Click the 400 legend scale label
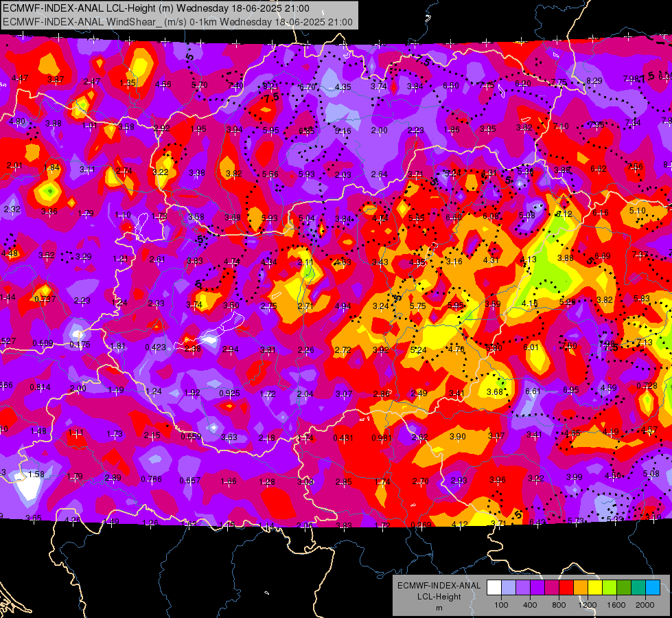 [x=530, y=605]
